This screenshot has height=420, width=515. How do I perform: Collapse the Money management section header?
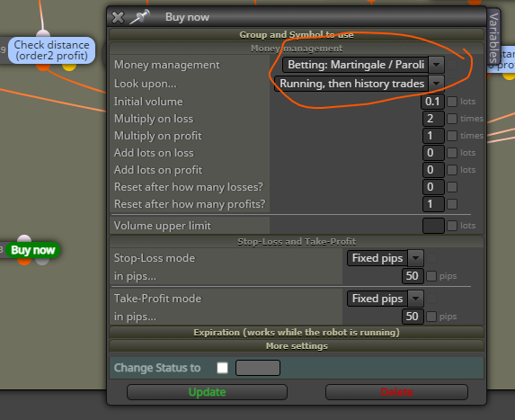[297, 49]
